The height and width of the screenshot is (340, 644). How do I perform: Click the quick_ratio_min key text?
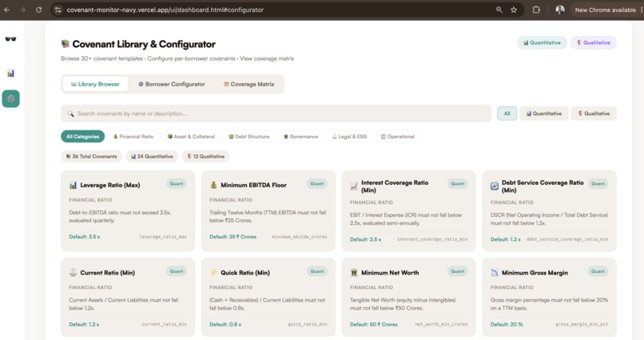pyautogui.click(x=307, y=324)
